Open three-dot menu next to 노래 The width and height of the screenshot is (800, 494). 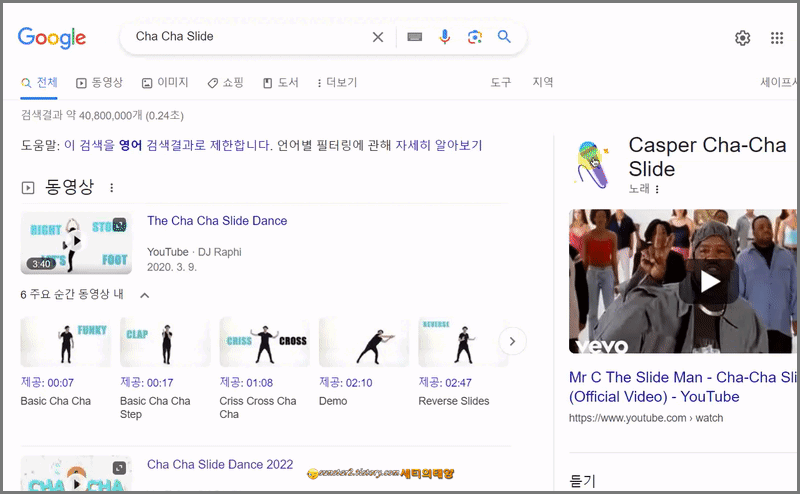point(657,189)
